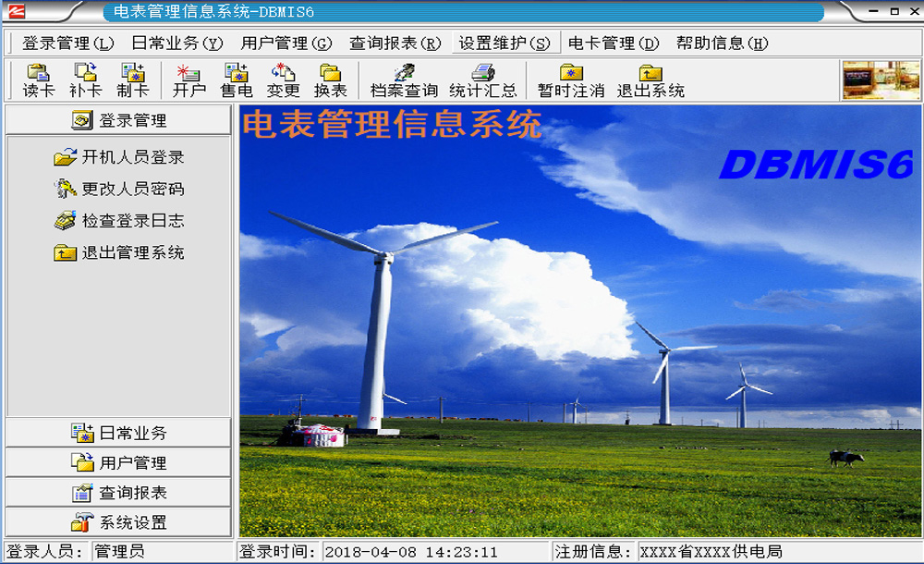This screenshot has width=924, height=564.
Task: Click the room photo thumbnail in the toolbar
Action: click(881, 80)
